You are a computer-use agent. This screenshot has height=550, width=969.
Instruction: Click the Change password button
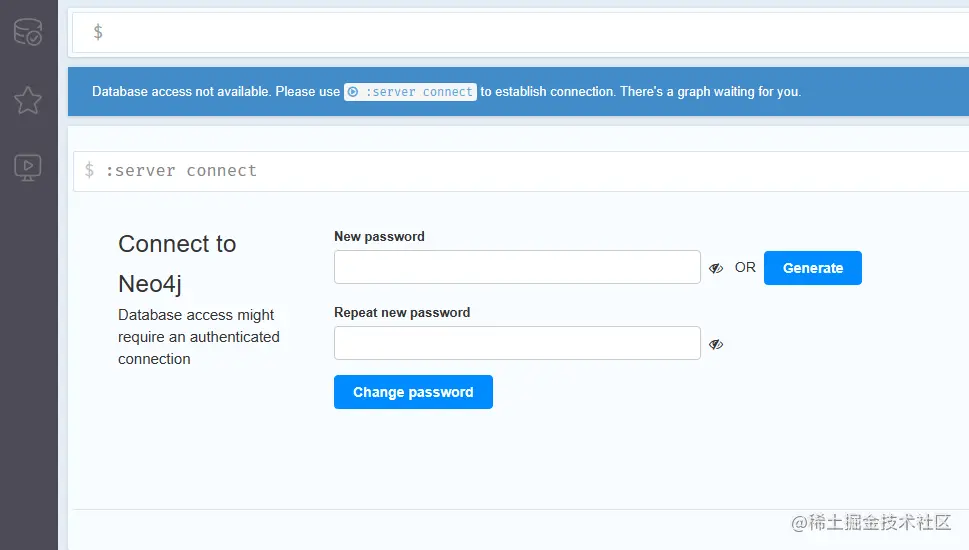point(413,392)
